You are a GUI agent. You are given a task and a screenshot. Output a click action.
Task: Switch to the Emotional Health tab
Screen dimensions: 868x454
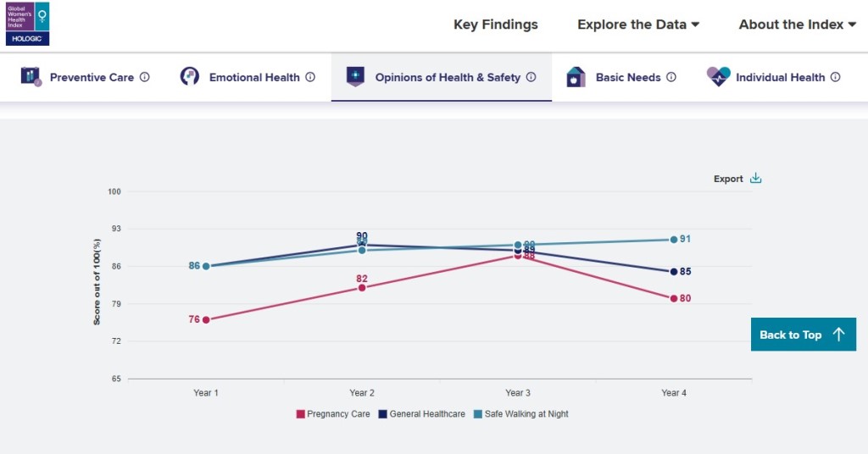(254, 77)
